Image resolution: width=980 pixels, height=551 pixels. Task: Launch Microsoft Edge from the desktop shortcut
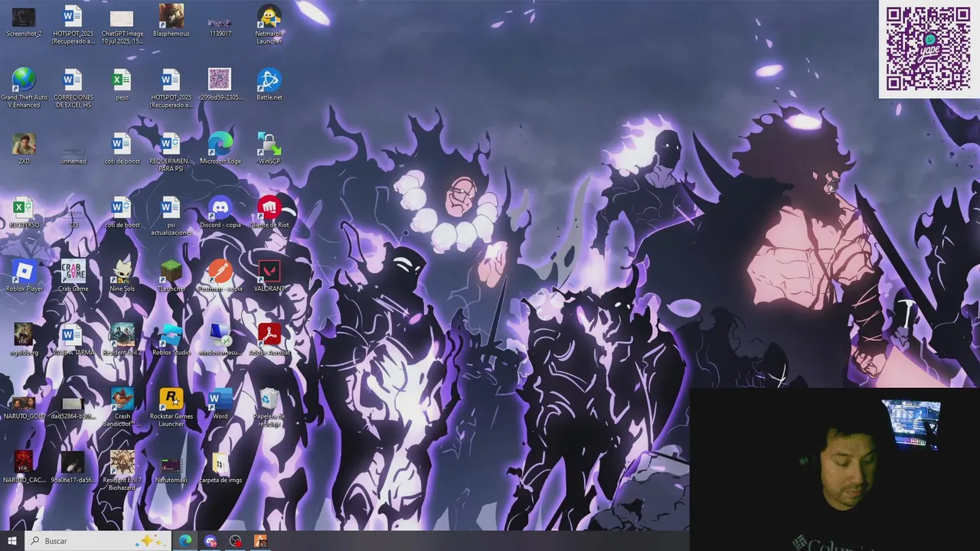(220, 148)
